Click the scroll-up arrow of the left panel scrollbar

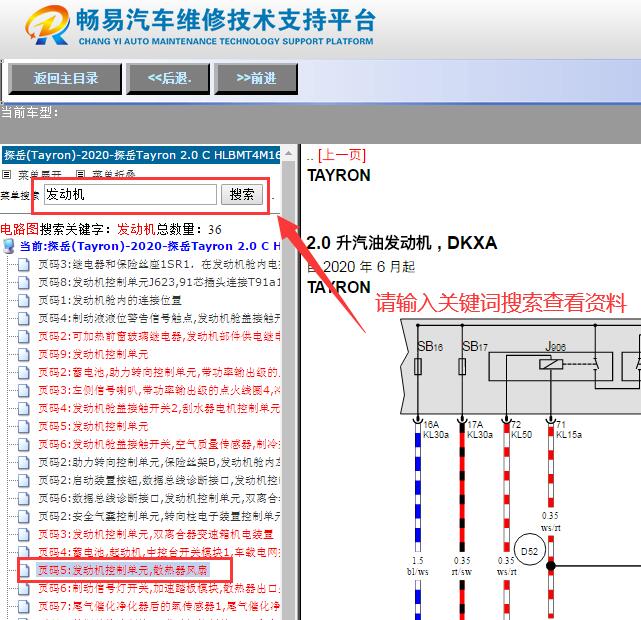[x=288, y=154]
